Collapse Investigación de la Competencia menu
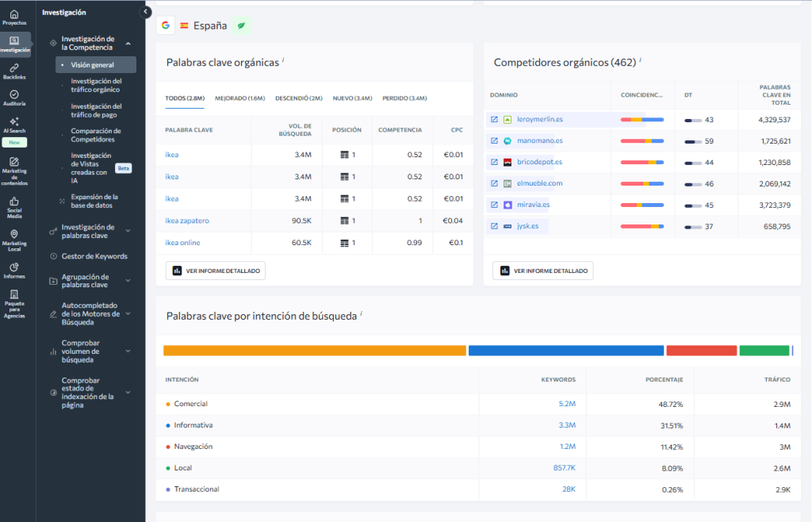 [x=128, y=44]
